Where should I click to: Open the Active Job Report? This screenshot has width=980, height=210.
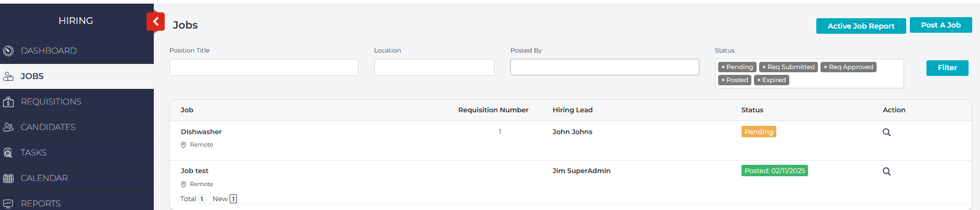pyautogui.click(x=860, y=26)
